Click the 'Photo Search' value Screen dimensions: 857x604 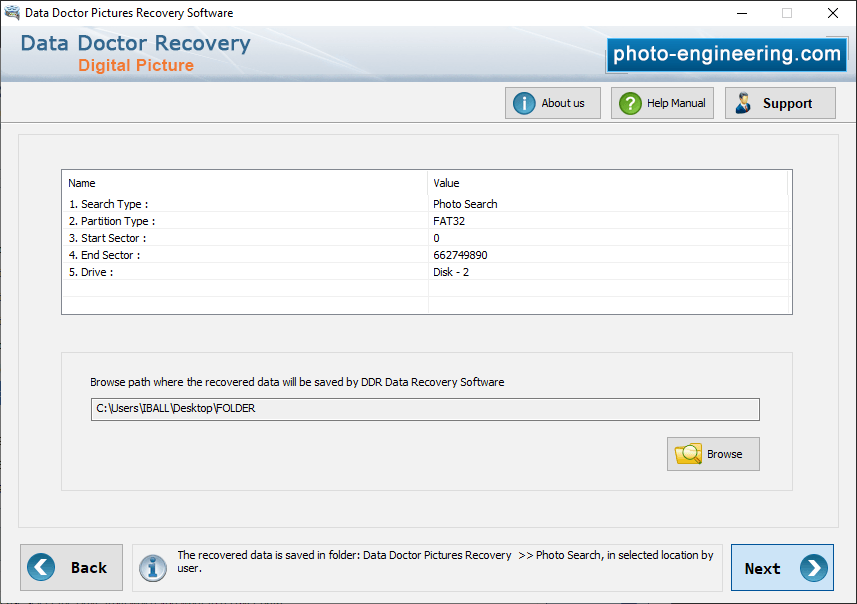tap(465, 204)
